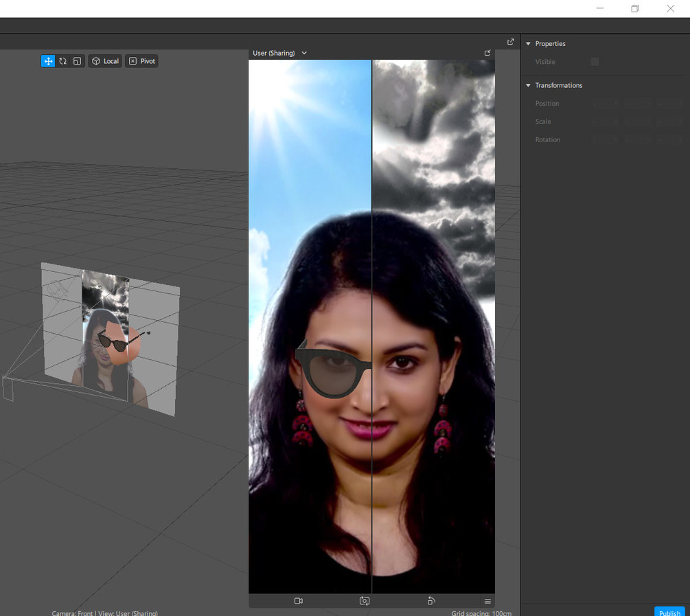This screenshot has height=616, width=690.
Task: Open the User (Sharing) view dropdown
Action: click(x=280, y=53)
